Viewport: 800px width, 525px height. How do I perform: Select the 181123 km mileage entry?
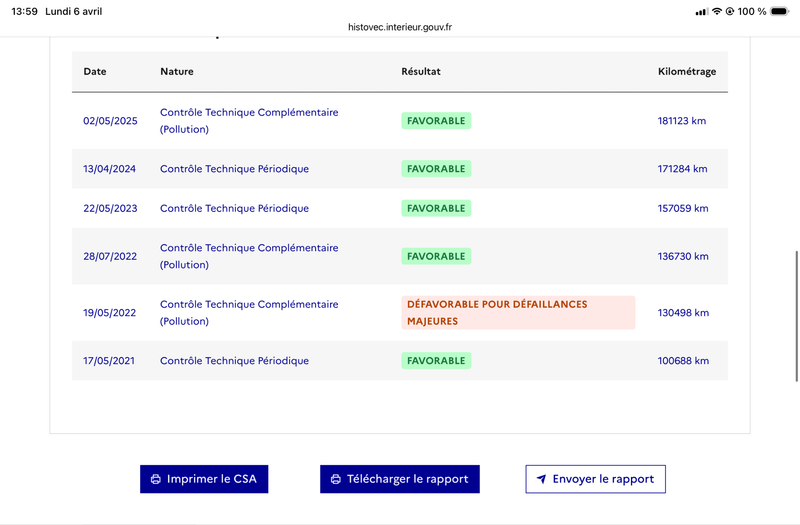pyautogui.click(x=682, y=121)
